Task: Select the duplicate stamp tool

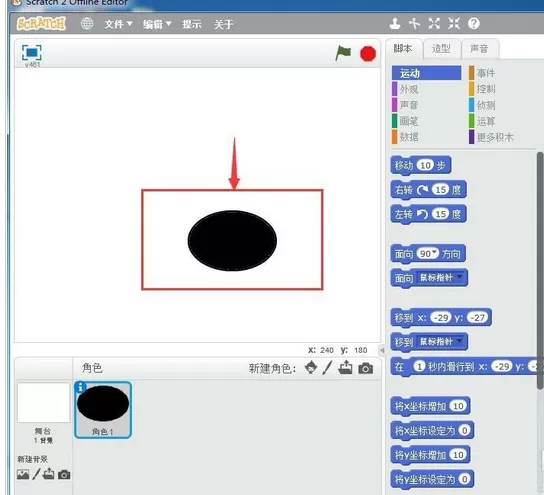Action: tap(395, 24)
